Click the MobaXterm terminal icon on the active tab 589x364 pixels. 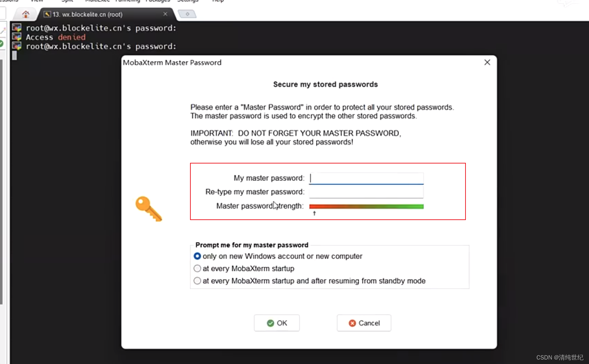[x=47, y=14]
